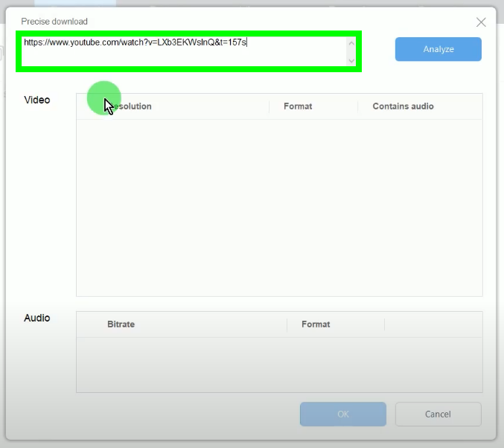Click the Video section label

coord(37,100)
